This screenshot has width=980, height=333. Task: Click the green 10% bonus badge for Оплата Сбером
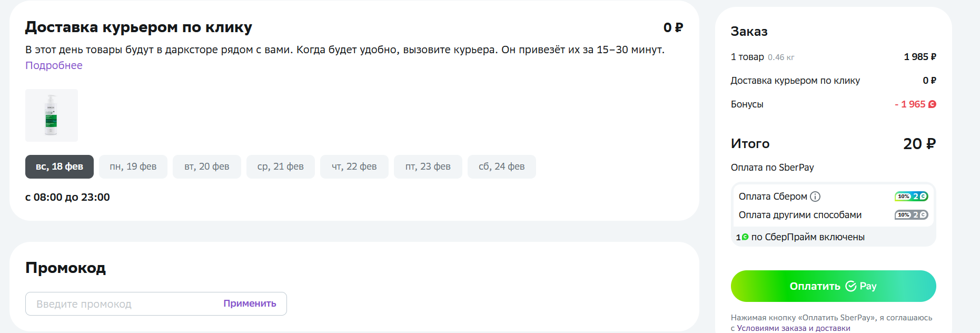click(x=911, y=197)
